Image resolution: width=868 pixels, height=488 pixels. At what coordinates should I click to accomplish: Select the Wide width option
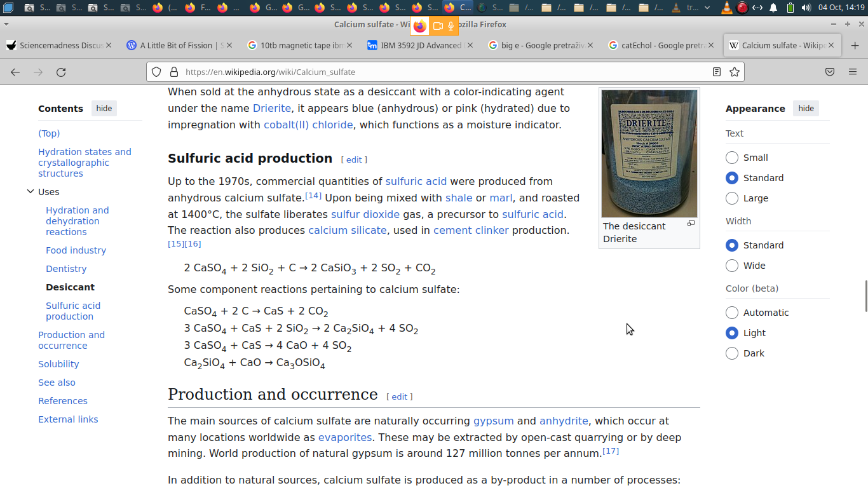click(732, 266)
